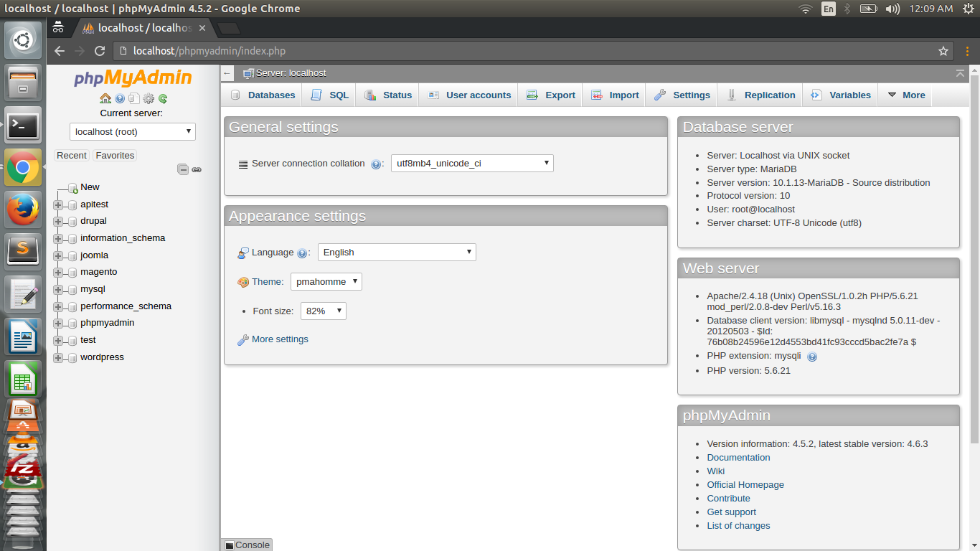This screenshot has height=551, width=980.
Task: Toggle link with main panel chain icon
Action: point(197,170)
